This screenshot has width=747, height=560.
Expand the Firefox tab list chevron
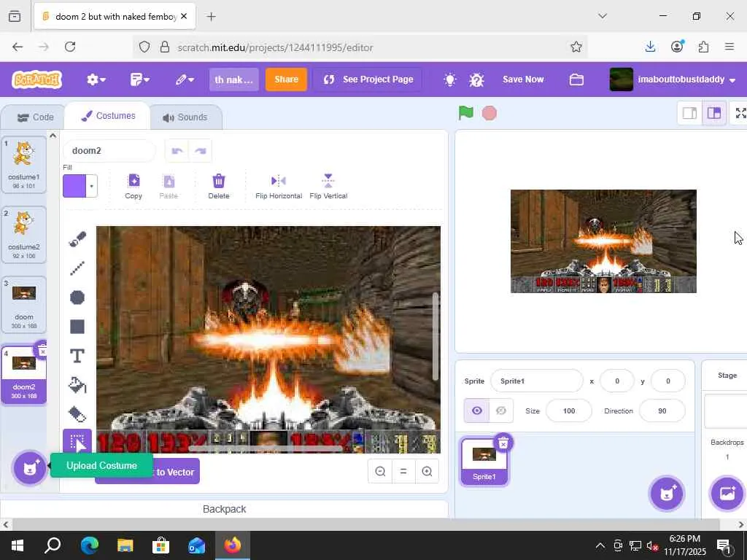pyautogui.click(x=602, y=16)
